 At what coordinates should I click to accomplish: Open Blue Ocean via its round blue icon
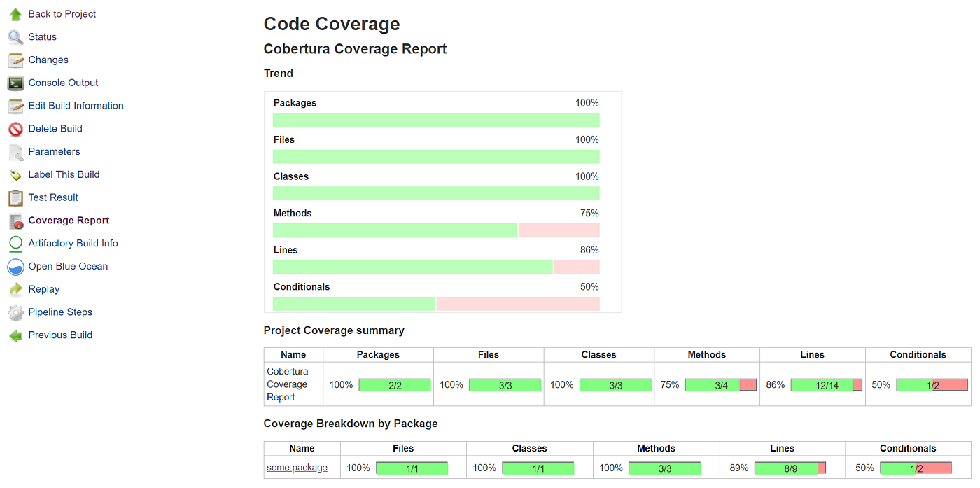[x=15, y=267]
